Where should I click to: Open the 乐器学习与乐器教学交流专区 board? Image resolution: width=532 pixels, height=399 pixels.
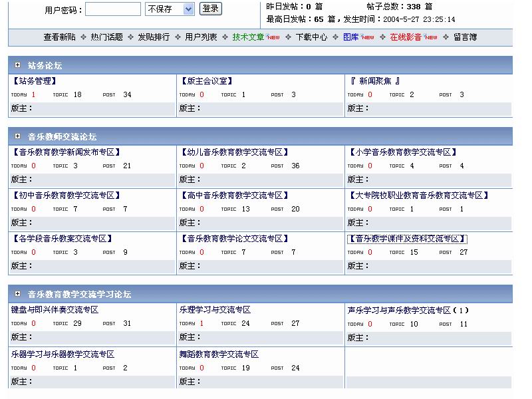click(x=63, y=354)
